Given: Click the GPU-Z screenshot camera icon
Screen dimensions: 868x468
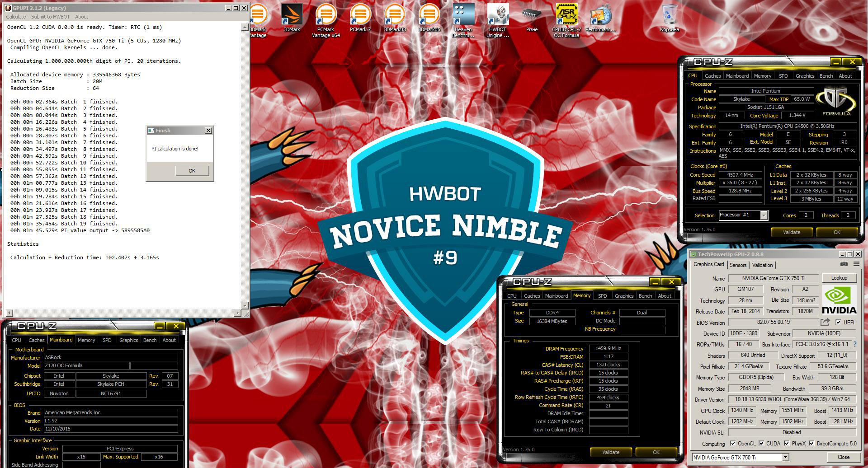Looking at the screenshot, I should tap(844, 264).
